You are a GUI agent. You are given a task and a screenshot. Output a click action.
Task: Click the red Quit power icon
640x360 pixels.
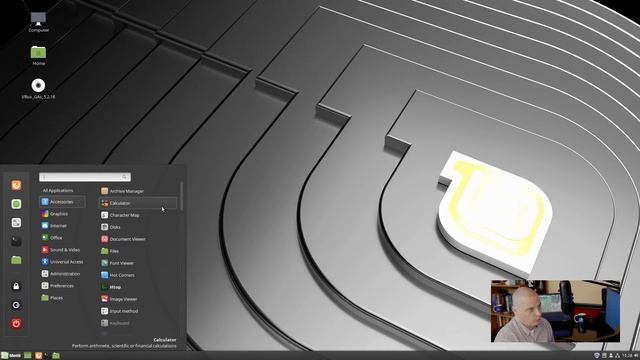pos(16,324)
